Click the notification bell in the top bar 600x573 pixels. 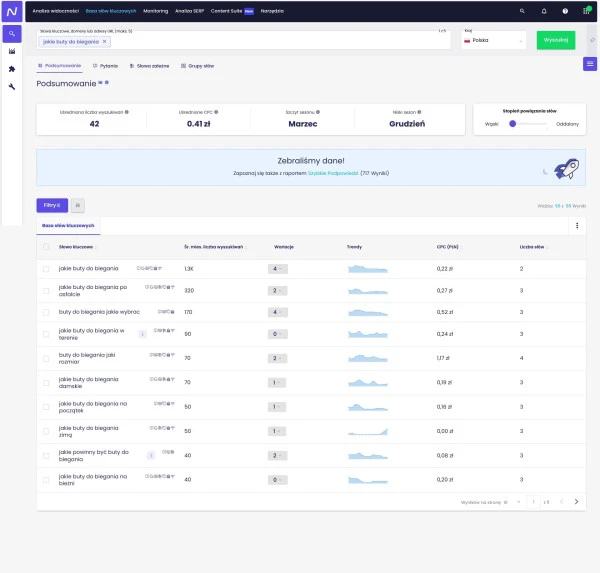click(x=543, y=10)
